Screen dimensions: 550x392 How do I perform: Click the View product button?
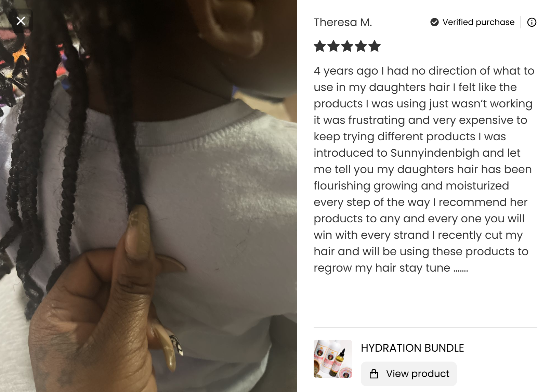(409, 374)
